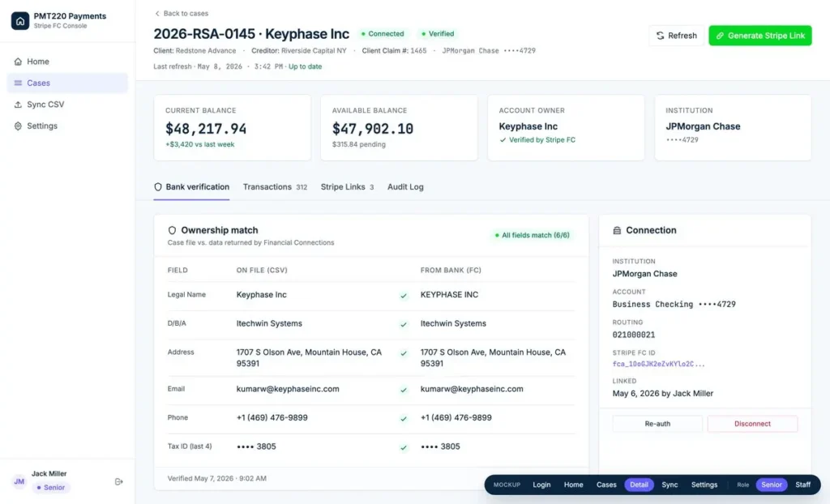Select Login in the mockup bar
The image size is (830, 504).
pos(541,485)
